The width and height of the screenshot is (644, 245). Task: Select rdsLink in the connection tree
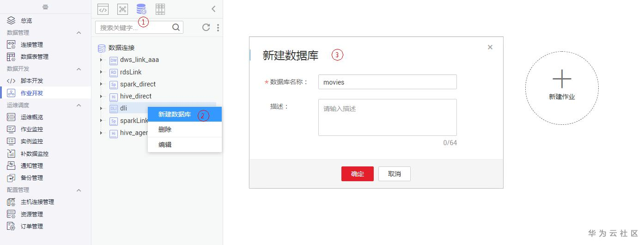131,72
